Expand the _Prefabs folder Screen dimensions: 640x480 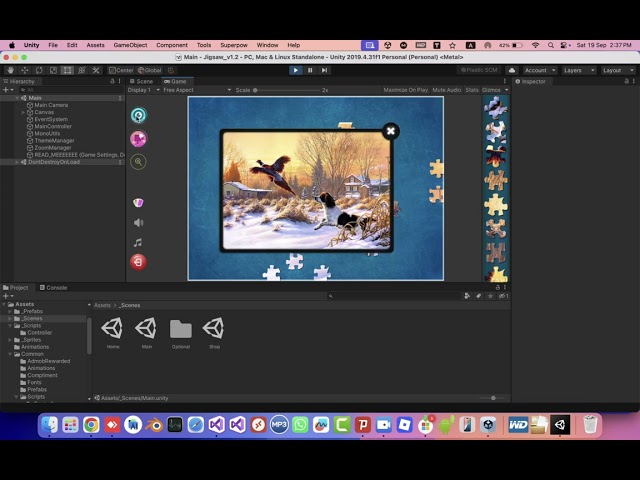tap(10, 311)
